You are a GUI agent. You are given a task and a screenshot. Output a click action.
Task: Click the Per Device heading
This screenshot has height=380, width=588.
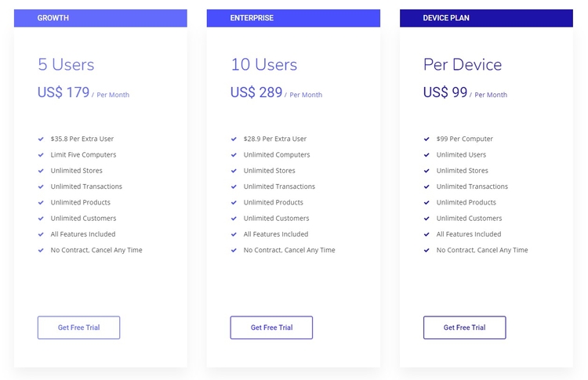[463, 65]
